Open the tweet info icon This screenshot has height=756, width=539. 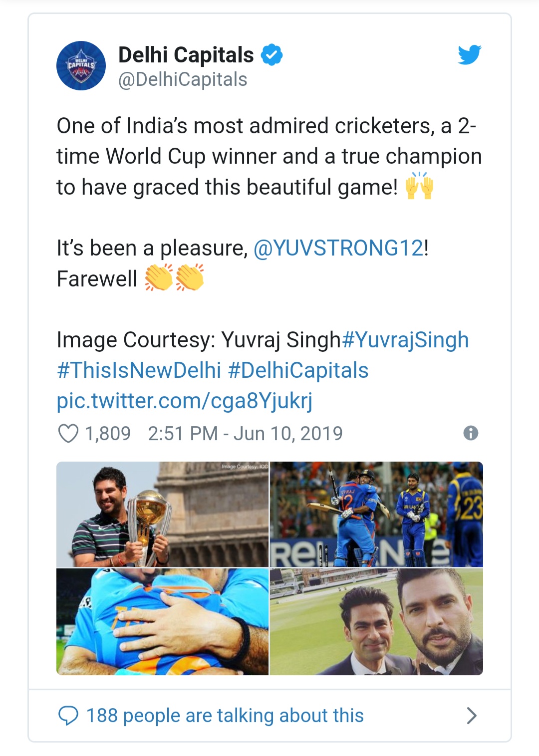[471, 433]
